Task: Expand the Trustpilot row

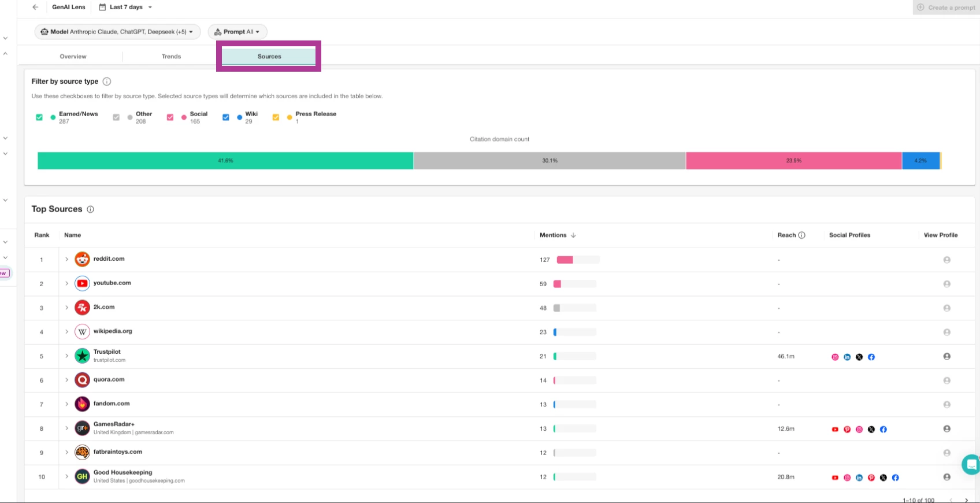Action: pyautogui.click(x=66, y=356)
